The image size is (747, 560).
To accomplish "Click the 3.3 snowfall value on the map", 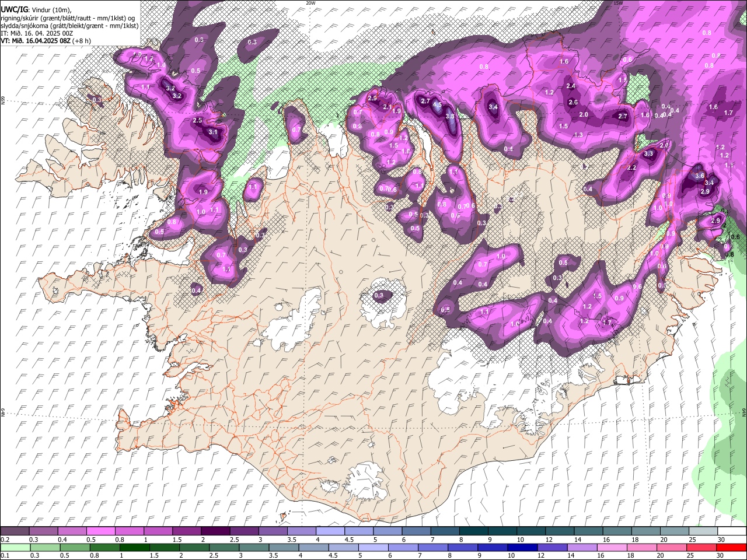I will point(648,154).
